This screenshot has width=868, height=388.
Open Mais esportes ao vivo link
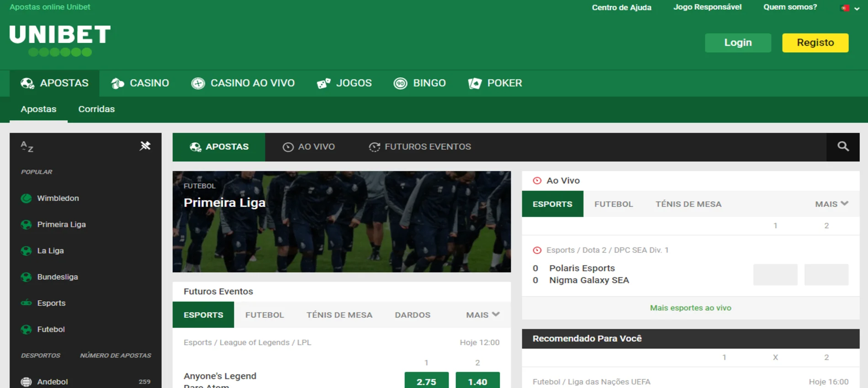click(x=690, y=308)
